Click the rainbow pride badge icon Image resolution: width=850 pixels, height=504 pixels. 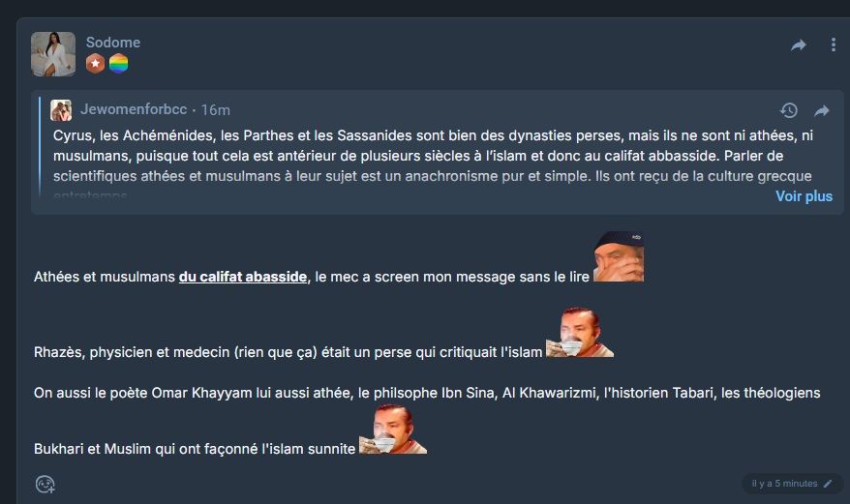pos(119,64)
